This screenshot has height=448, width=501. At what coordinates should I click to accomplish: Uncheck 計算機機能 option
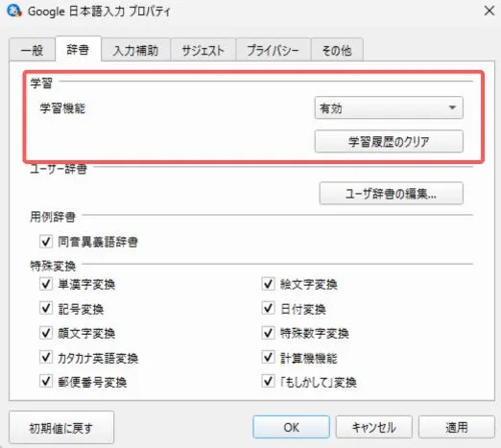(268, 357)
